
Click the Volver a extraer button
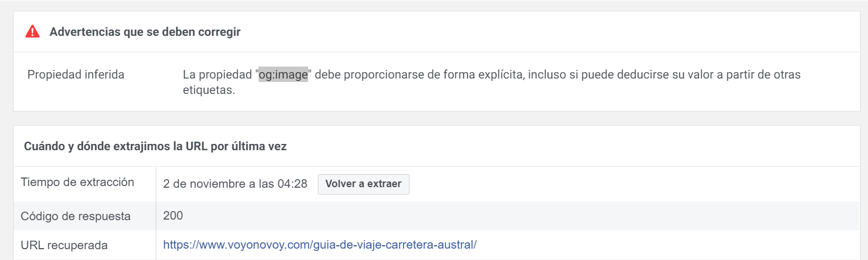pyautogui.click(x=363, y=184)
